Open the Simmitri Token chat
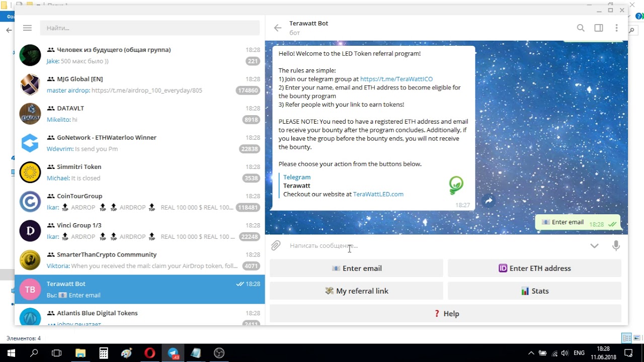The height and width of the screenshot is (362, 644). coord(140,172)
